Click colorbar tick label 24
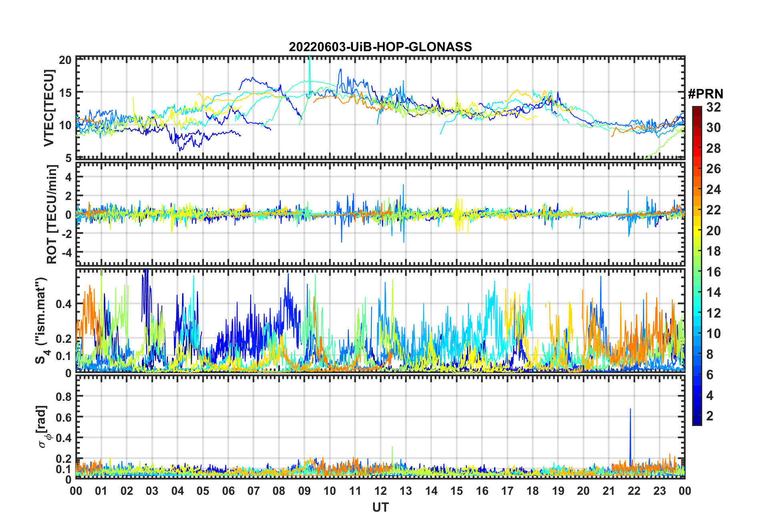The width and height of the screenshot is (761, 532). [x=713, y=189]
